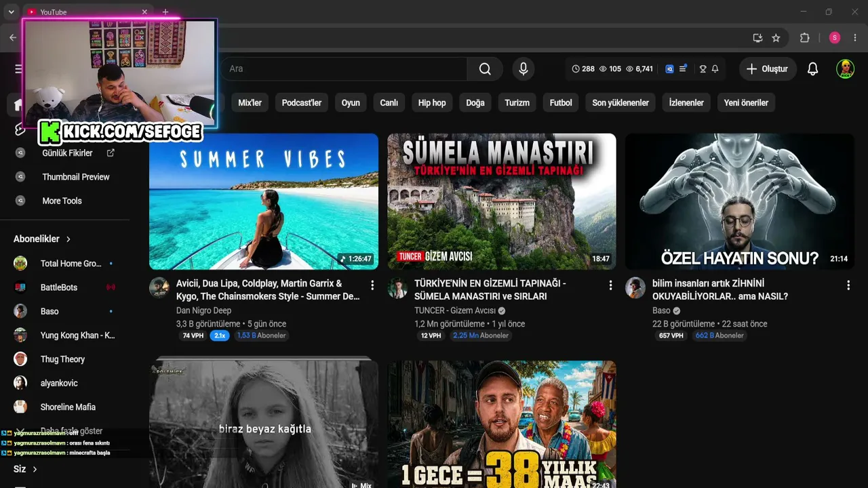
Task: Select the Doğa filter chip
Action: (475, 103)
